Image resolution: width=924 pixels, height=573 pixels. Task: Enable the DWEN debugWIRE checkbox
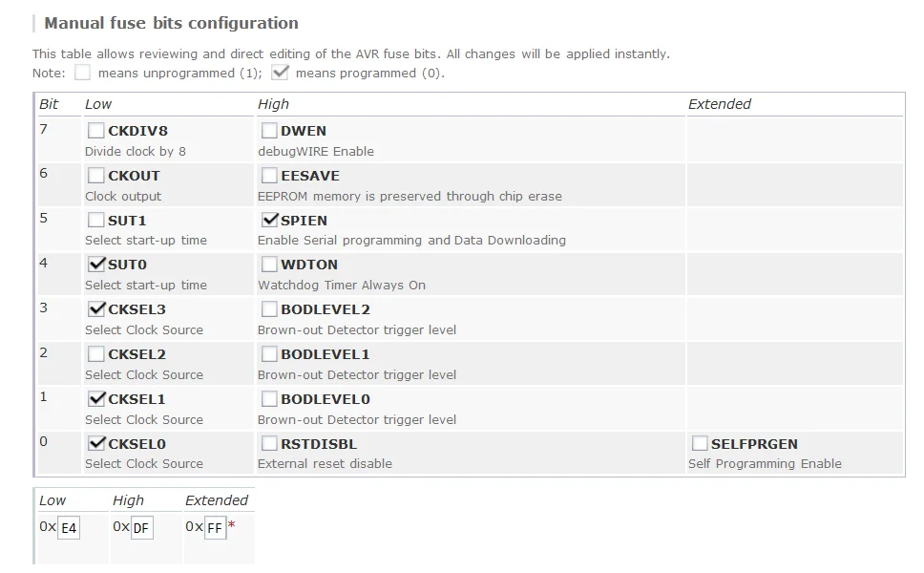[x=269, y=131]
